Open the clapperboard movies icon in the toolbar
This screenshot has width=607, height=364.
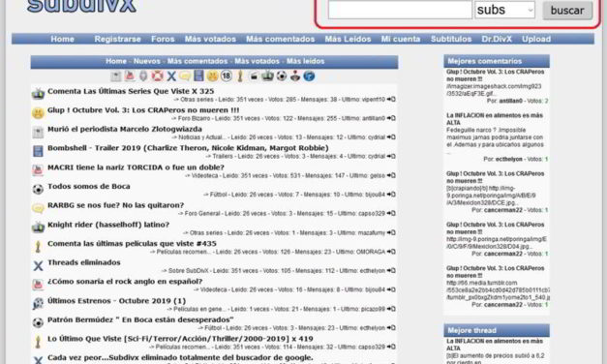254,76
